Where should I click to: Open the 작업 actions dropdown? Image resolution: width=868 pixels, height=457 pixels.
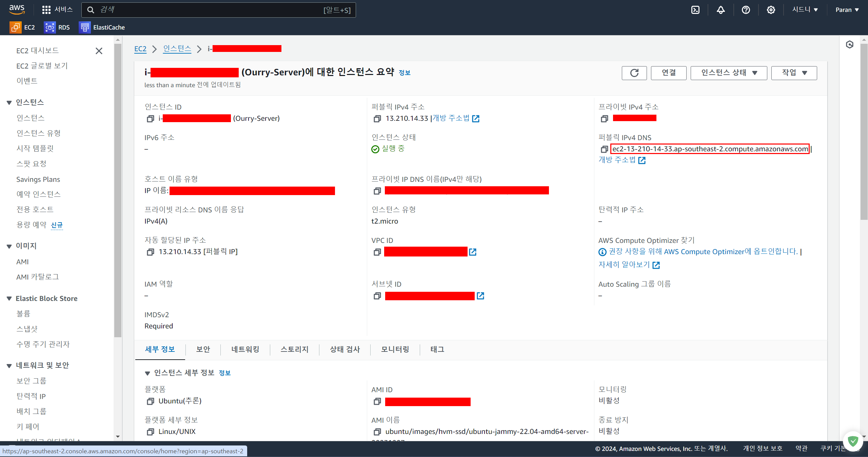point(794,73)
